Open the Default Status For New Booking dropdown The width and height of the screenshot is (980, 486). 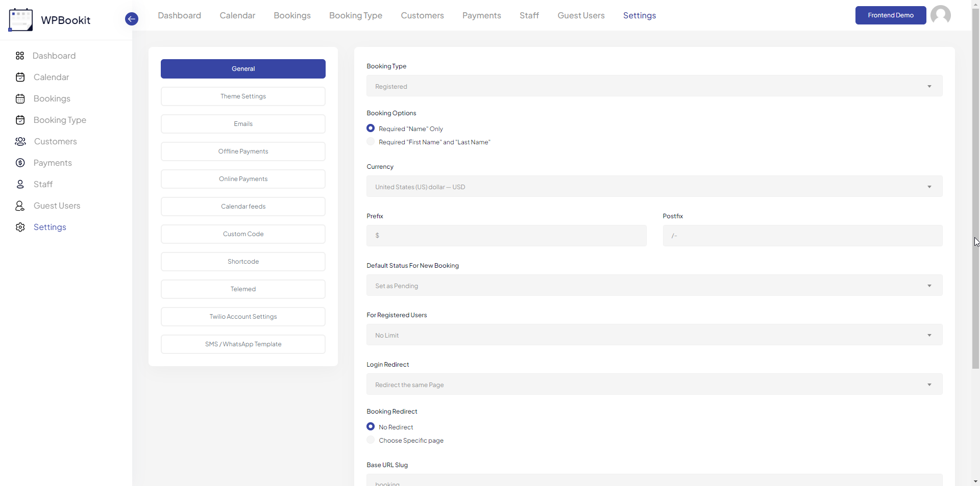point(654,285)
